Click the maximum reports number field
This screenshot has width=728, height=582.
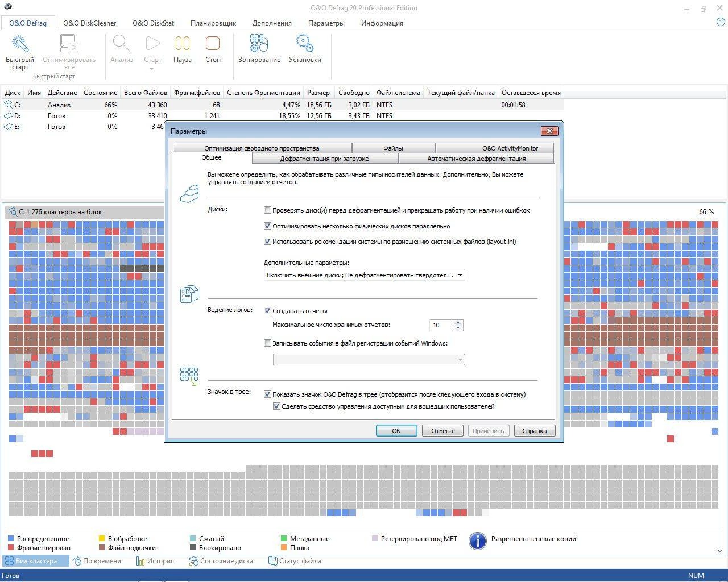point(441,325)
